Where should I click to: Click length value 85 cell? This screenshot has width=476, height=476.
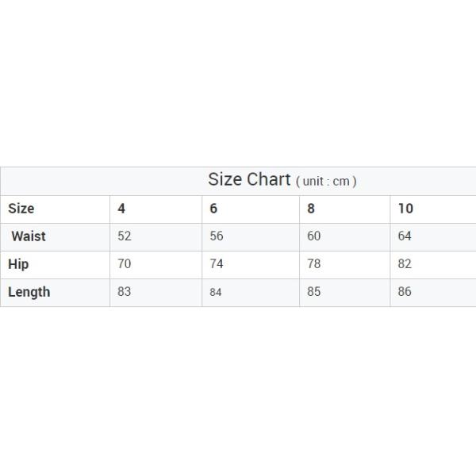point(314,292)
